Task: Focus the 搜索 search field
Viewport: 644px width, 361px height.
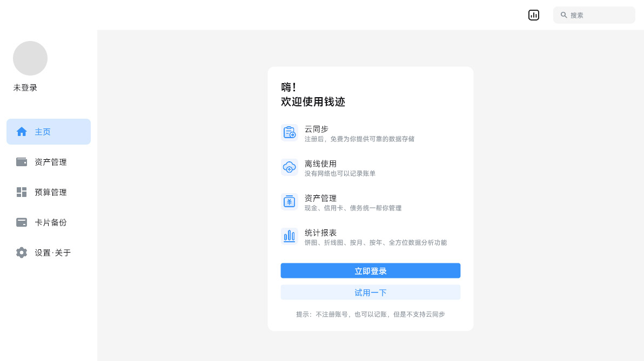Action: (594, 15)
